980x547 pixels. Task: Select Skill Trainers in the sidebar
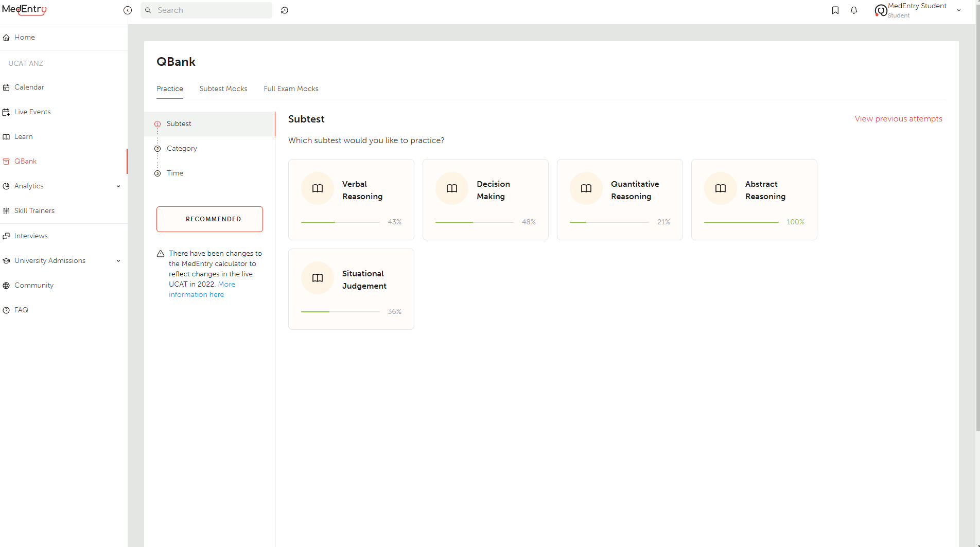pos(34,210)
